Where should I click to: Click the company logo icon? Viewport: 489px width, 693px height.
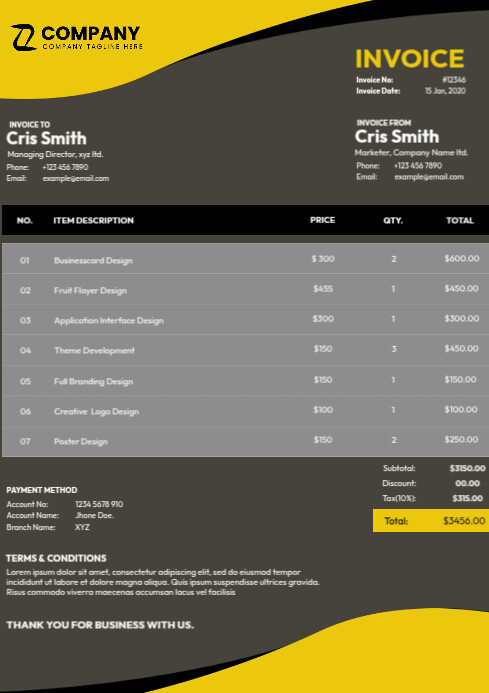(24, 38)
